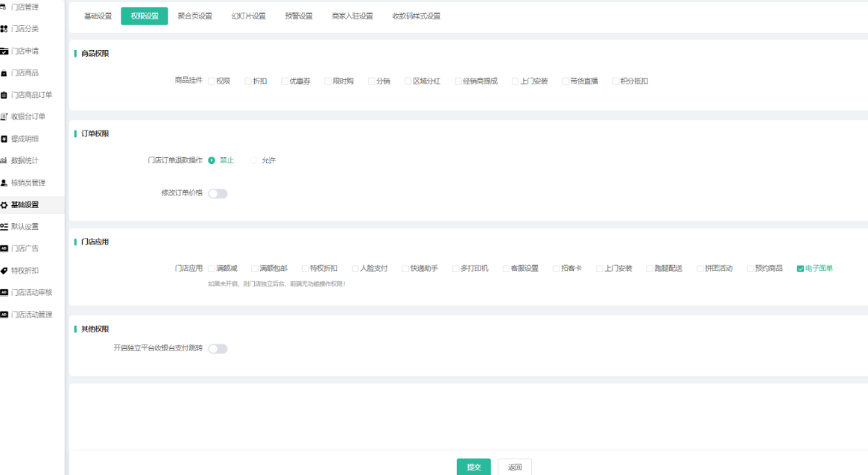Click the green 提交 button

(474, 467)
